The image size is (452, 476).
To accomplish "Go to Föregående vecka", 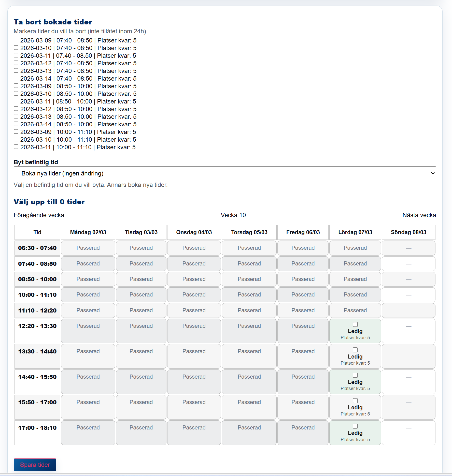I will pos(39,215).
